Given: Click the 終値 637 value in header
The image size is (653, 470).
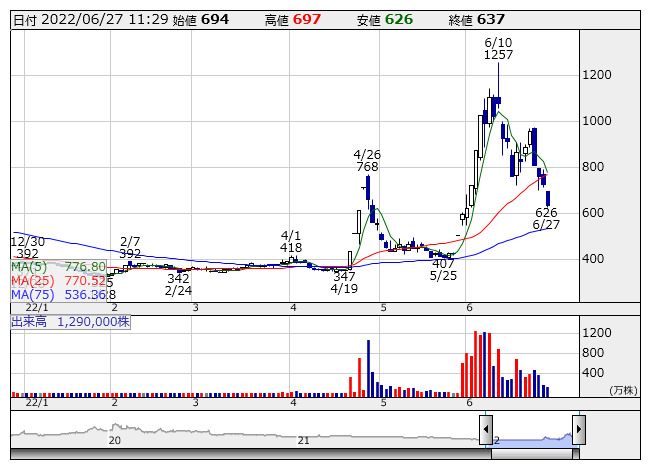Looking at the screenshot, I should 491,20.
